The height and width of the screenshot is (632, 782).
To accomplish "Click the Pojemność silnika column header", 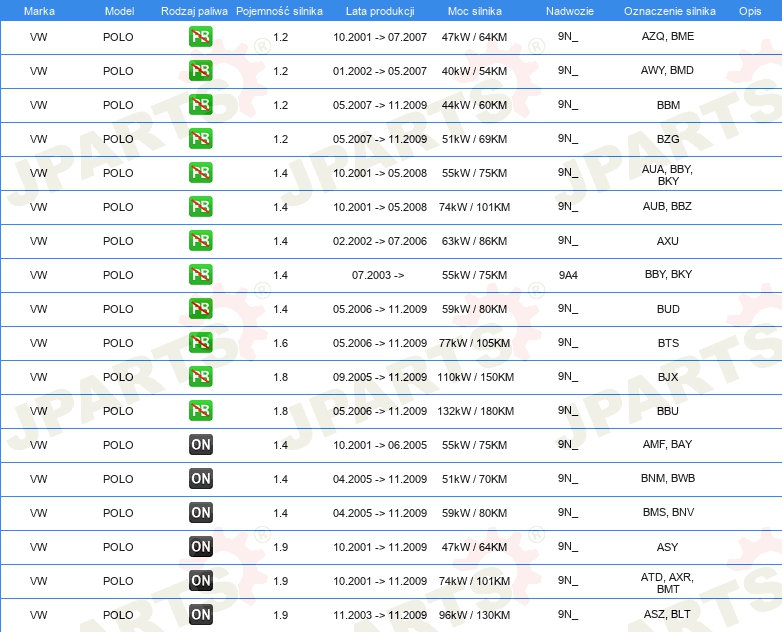I will [279, 11].
